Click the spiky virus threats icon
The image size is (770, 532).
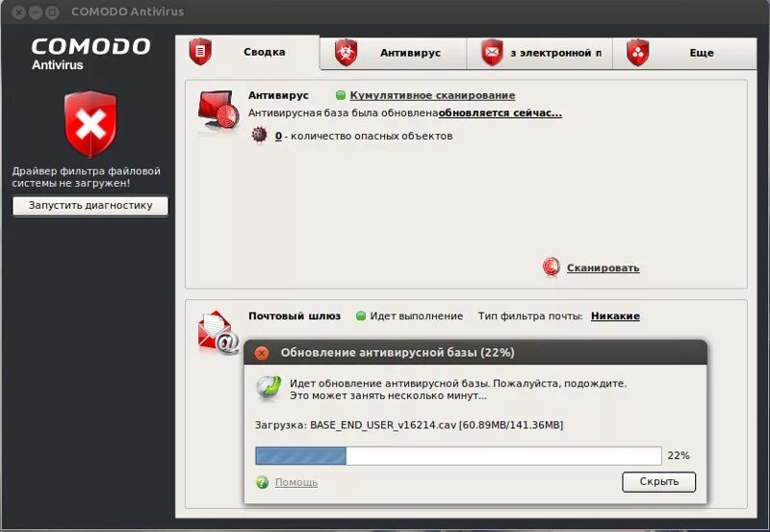(259, 135)
